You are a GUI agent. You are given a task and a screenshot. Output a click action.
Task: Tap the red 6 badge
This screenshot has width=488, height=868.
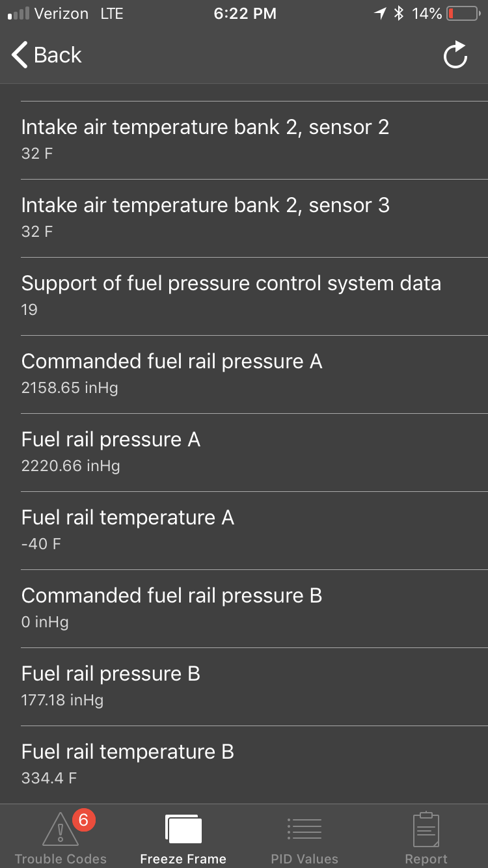[83, 820]
